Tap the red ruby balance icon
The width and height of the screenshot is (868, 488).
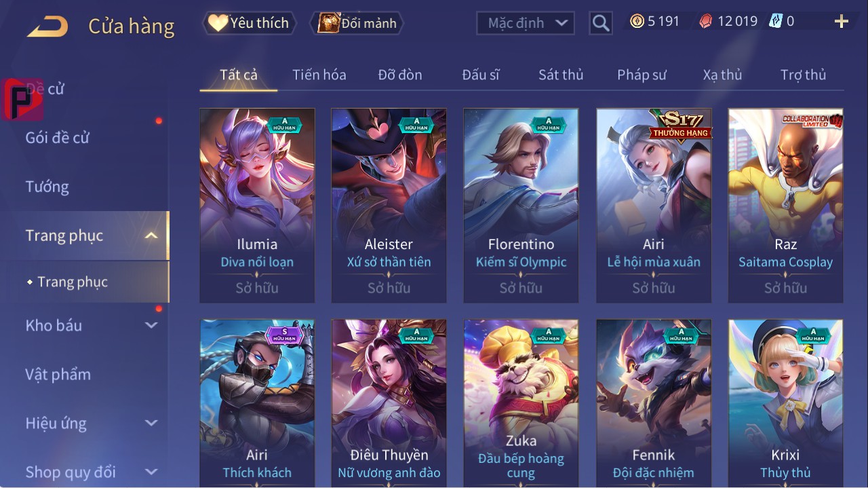pos(706,22)
